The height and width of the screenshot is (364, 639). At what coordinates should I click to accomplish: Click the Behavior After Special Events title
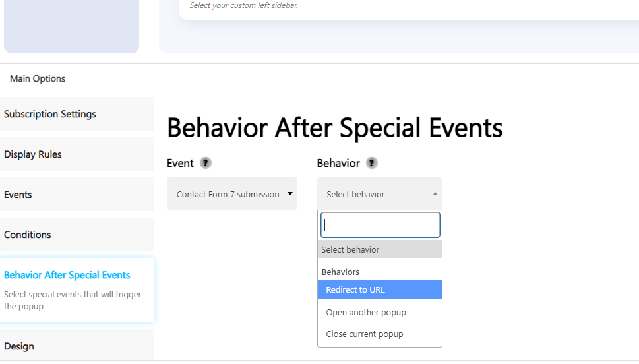click(334, 127)
